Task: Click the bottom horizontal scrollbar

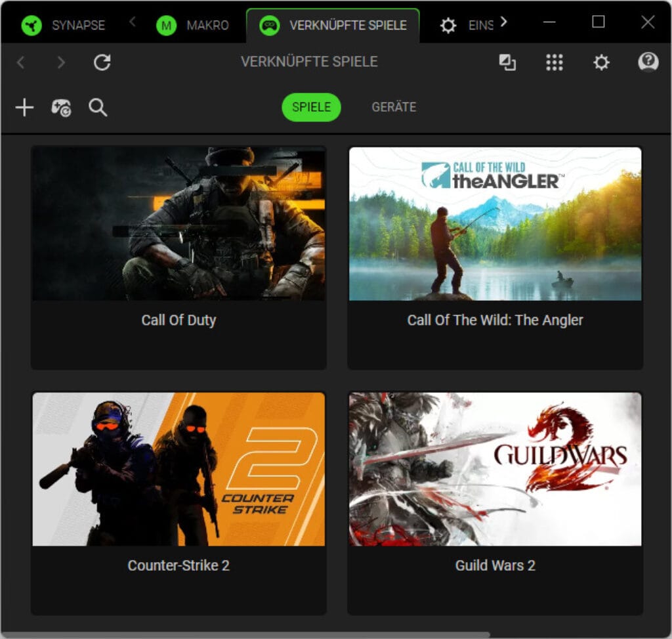Action: (245, 634)
